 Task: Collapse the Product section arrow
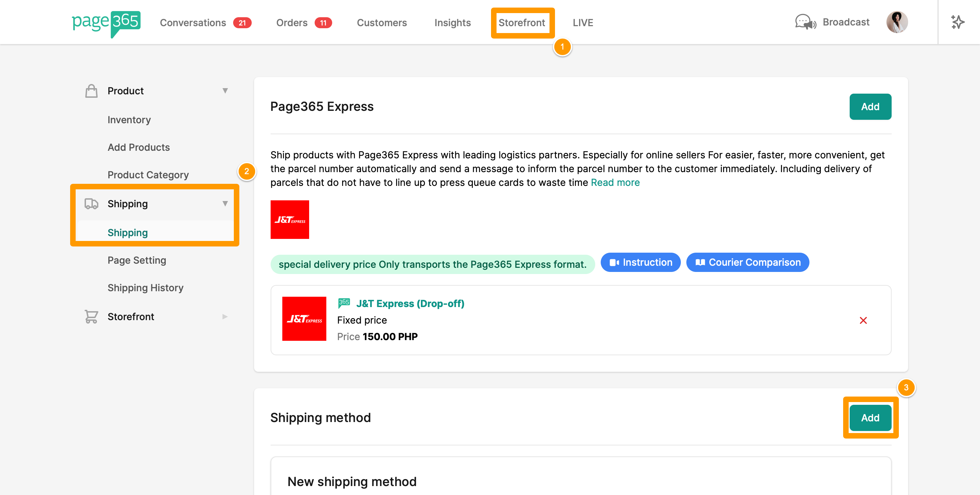click(x=225, y=91)
